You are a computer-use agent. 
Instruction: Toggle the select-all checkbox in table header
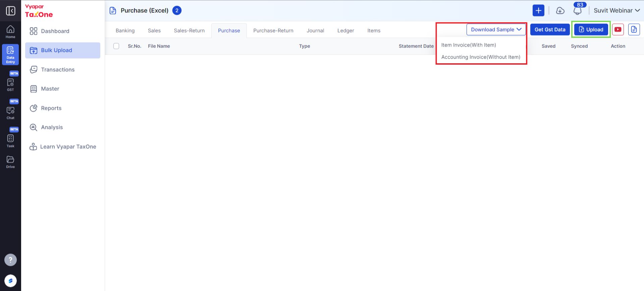point(116,46)
